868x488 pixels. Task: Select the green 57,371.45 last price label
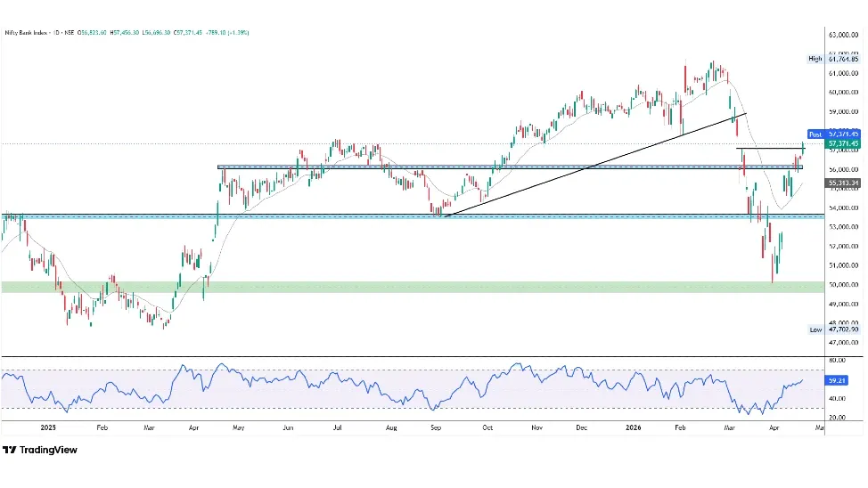pyautogui.click(x=842, y=144)
